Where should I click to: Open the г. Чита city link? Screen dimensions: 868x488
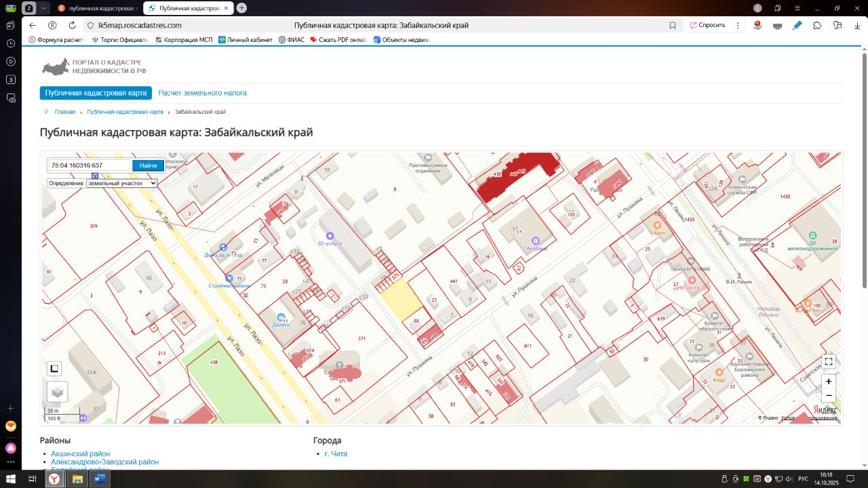click(336, 454)
